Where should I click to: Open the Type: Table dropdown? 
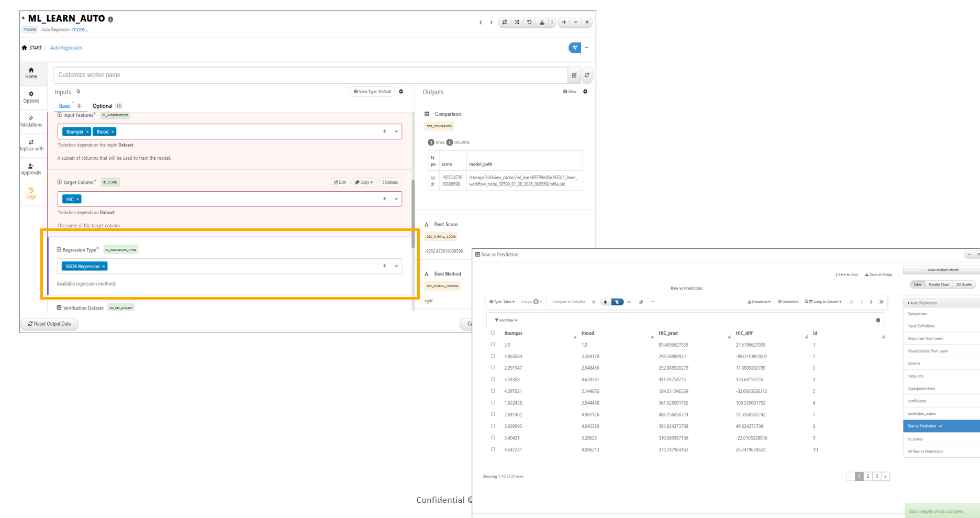click(502, 302)
